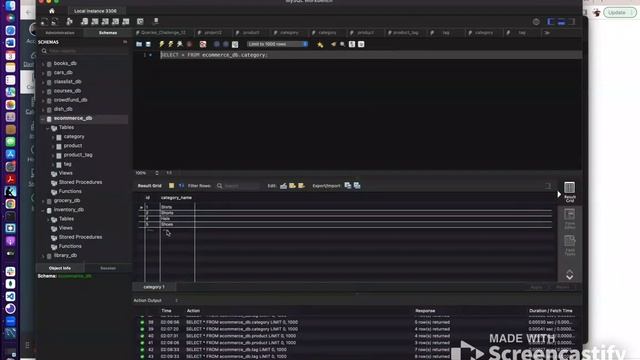Open the product_tag query tab
Screen dimensions: 640x360
click(x=403, y=33)
